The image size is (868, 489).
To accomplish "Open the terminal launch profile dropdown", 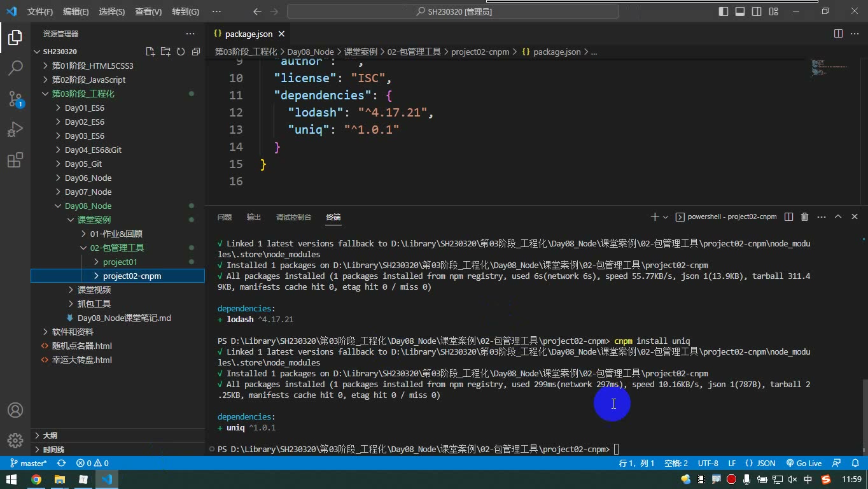I will pyautogui.click(x=666, y=217).
